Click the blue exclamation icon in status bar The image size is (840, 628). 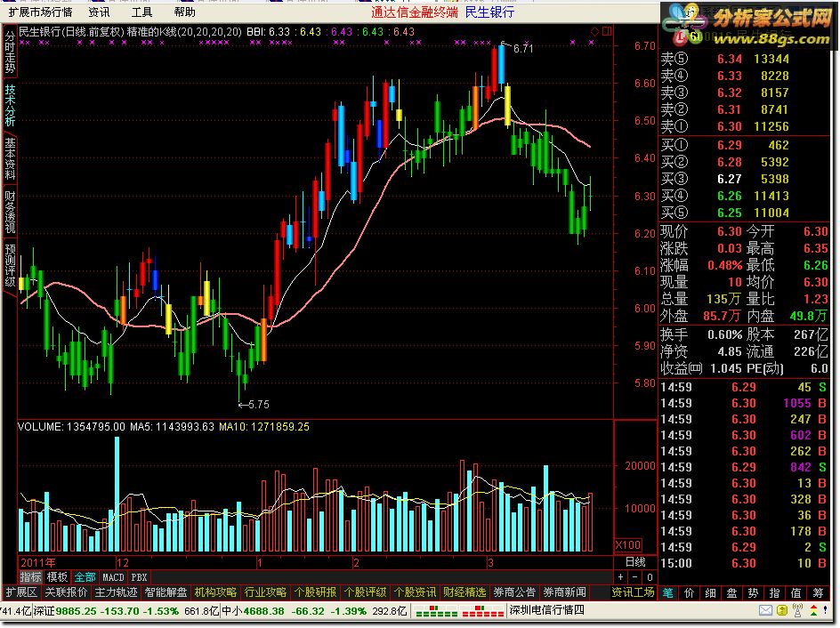(828, 610)
